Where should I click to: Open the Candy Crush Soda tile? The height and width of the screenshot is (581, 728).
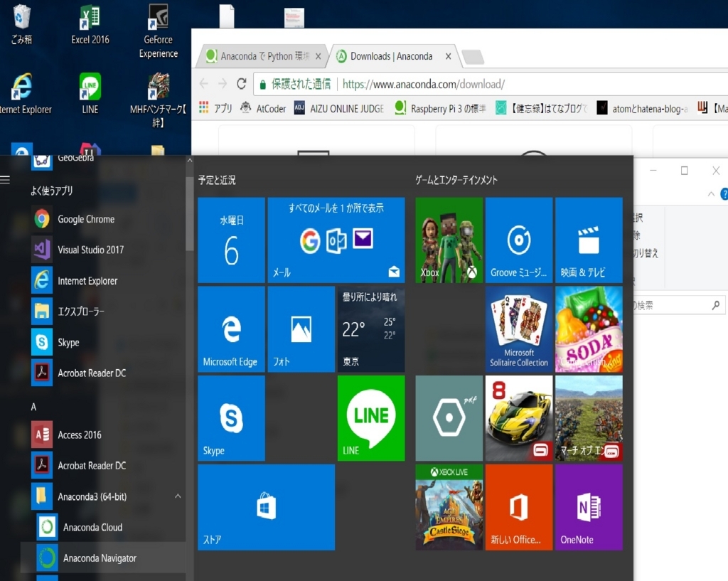click(x=589, y=329)
